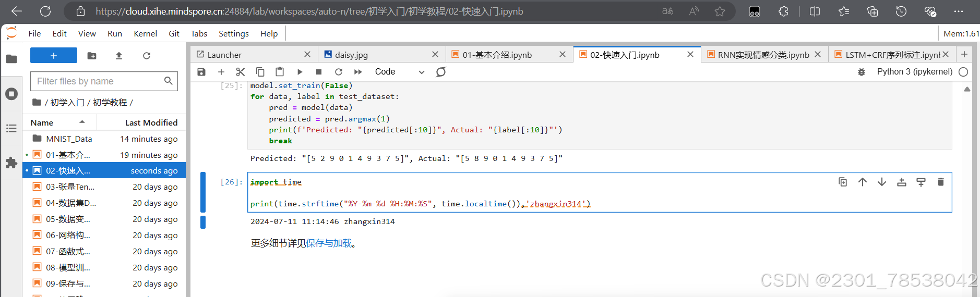Click the blue new launcher plus button
This screenshot has width=980, height=297.
tap(54, 55)
